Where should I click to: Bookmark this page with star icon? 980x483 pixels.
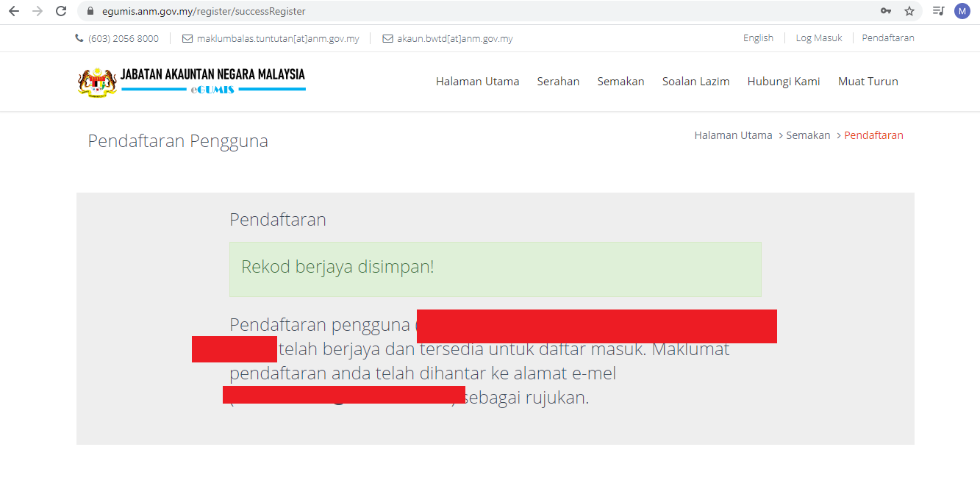pyautogui.click(x=909, y=11)
